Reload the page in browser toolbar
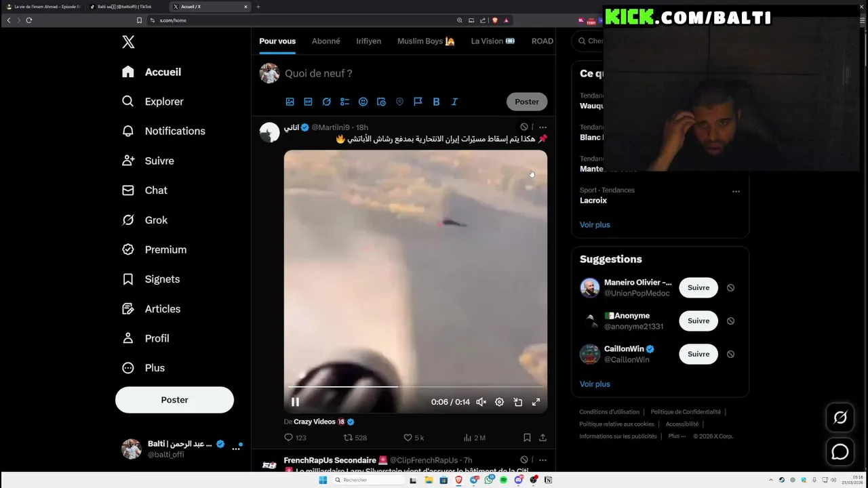The width and height of the screenshot is (868, 488). click(x=29, y=20)
